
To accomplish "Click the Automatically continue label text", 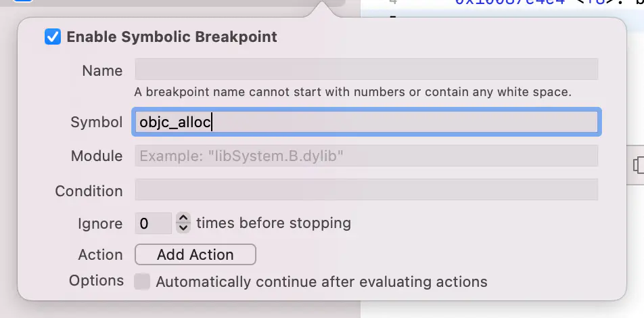I will click(x=321, y=282).
